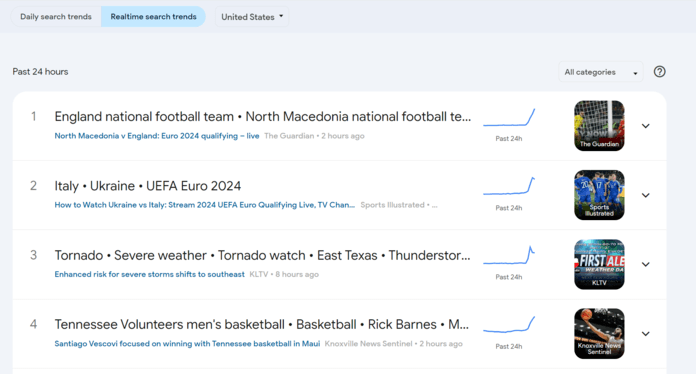Open How to Watch Ukraine vs Italy link
Screen dimensions: 696x374
205,205
